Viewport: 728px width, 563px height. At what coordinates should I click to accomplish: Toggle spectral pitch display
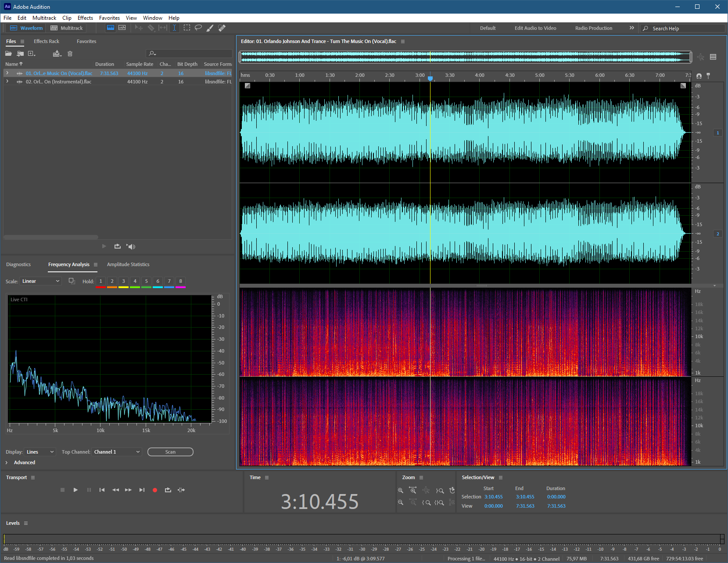coord(122,28)
